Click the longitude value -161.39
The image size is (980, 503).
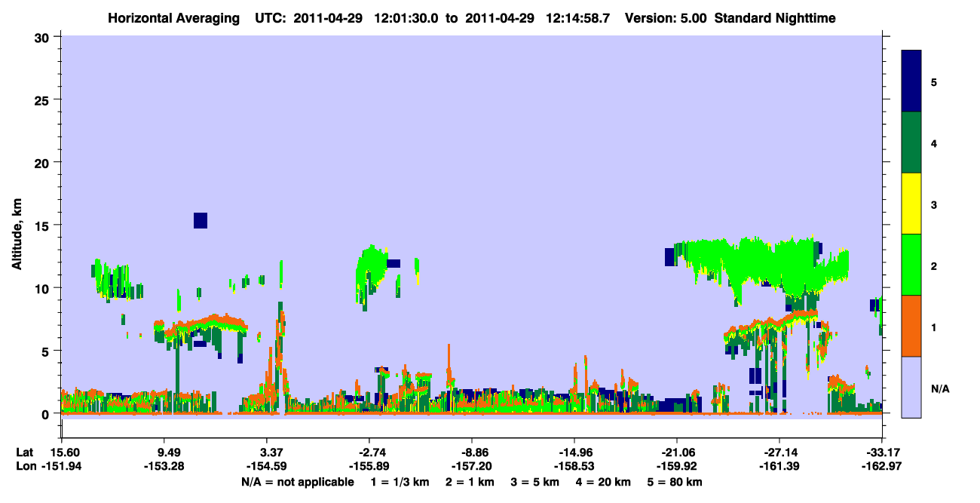tap(779, 466)
